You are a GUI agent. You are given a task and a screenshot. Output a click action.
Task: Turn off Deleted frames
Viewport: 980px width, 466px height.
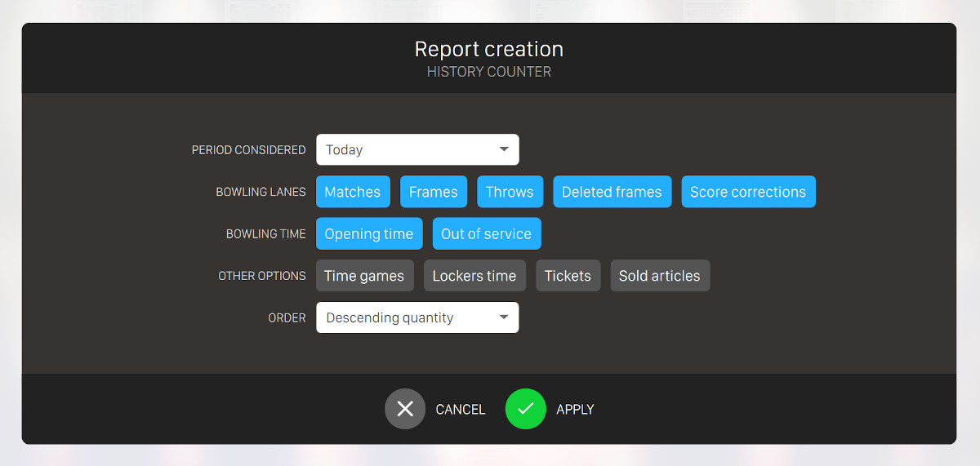pos(612,192)
